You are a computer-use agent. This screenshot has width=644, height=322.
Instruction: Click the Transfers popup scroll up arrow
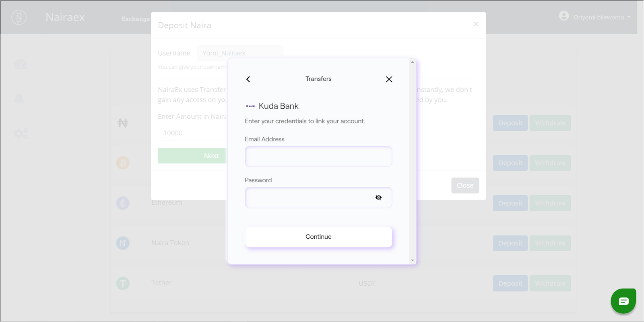pyautogui.click(x=413, y=62)
